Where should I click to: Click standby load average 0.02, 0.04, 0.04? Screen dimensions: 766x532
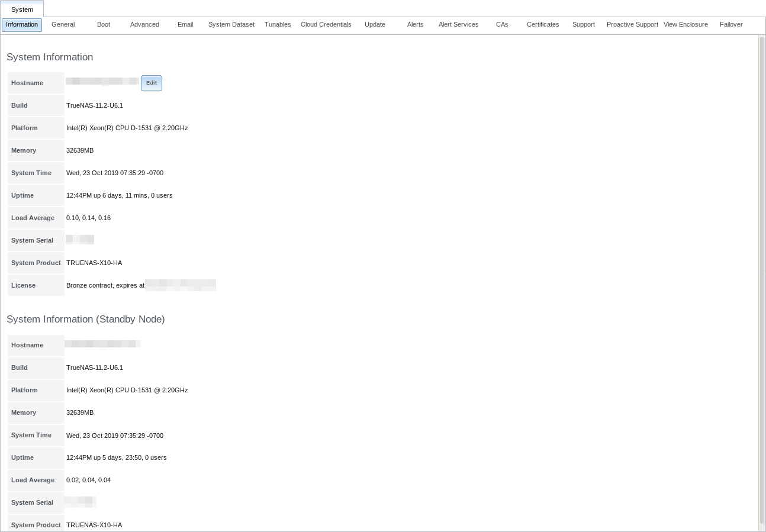coord(89,480)
